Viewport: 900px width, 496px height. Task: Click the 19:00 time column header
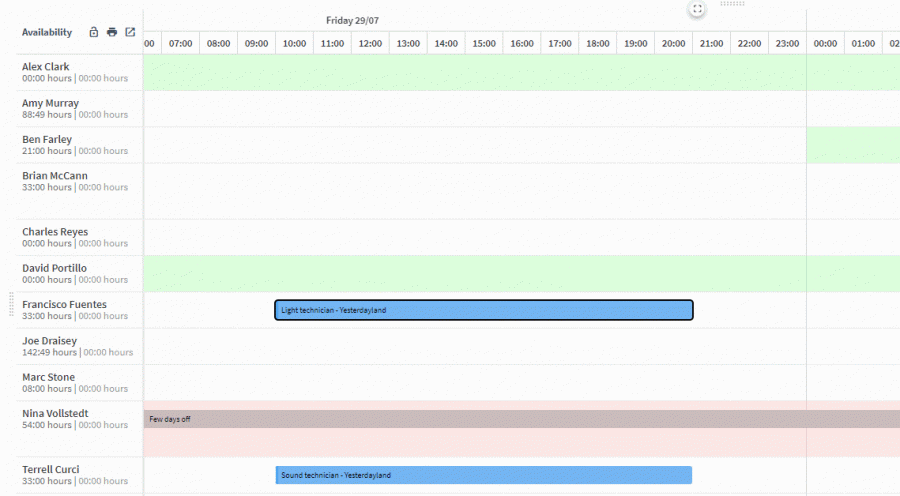[x=635, y=44]
